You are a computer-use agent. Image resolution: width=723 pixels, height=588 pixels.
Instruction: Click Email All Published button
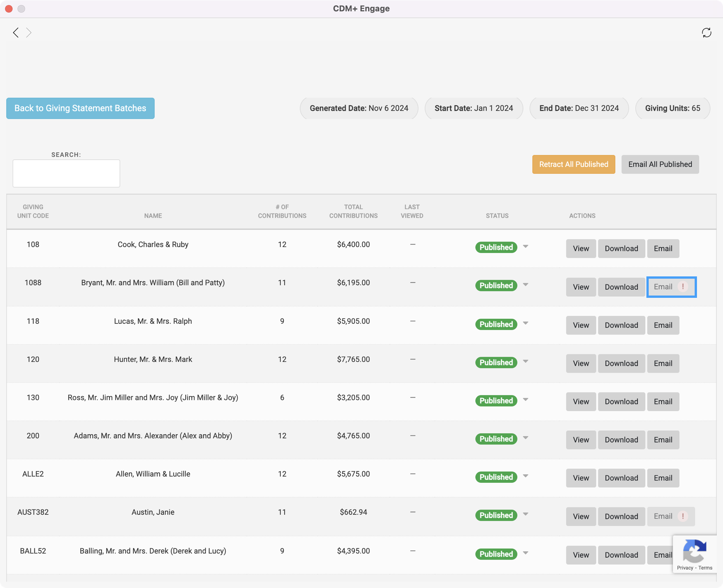point(660,164)
